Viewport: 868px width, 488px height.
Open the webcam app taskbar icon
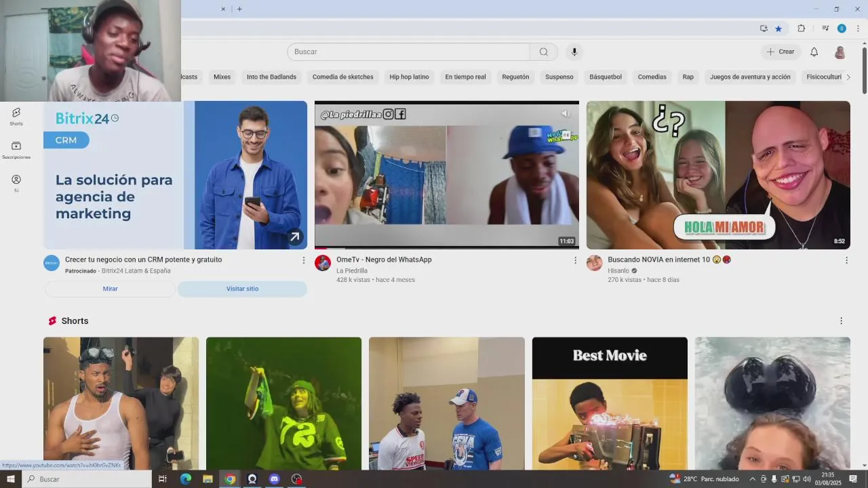click(x=252, y=479)
